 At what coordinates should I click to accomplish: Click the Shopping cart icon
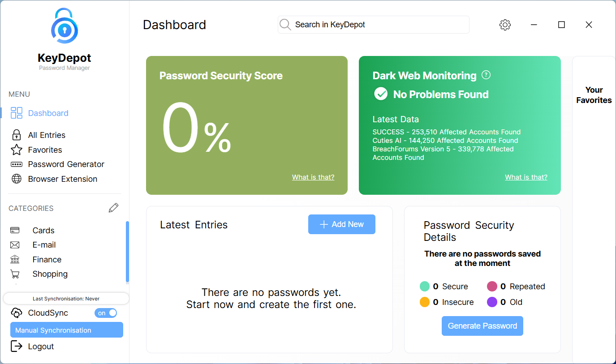15,274
